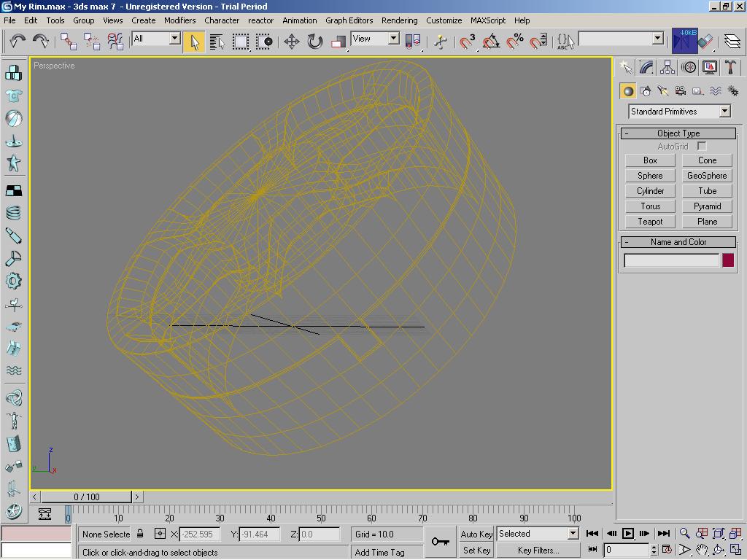Click the Undo arrow icon

coord(18,42)
